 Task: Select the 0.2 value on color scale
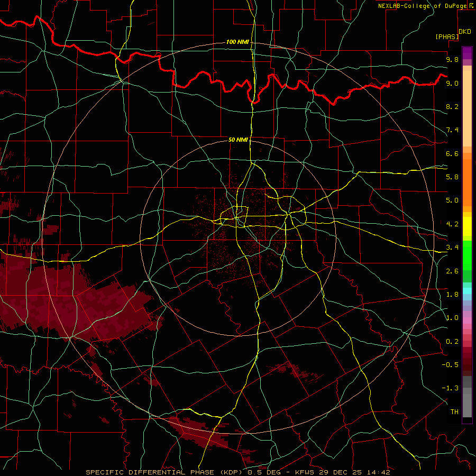tap(452, 342)
